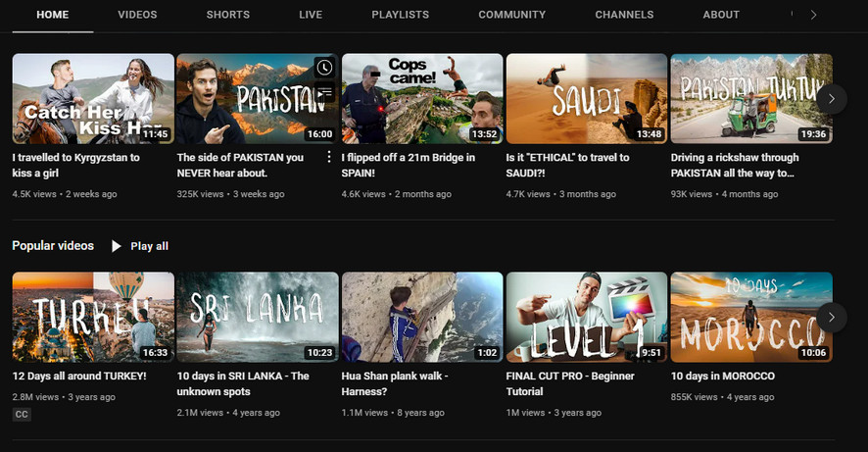Click the Play all triangle icon

(x=116, y=246)
